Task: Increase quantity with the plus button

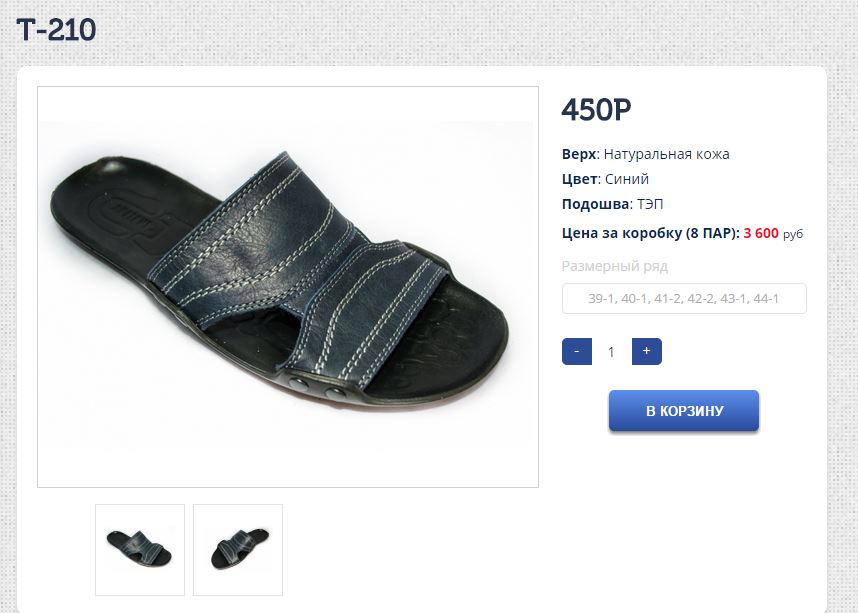Action: click(646, 352)
